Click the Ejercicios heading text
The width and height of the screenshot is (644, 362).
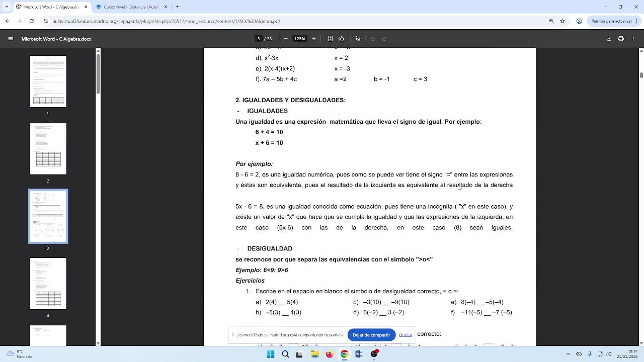pyautogui.click(x=250, y=281)
